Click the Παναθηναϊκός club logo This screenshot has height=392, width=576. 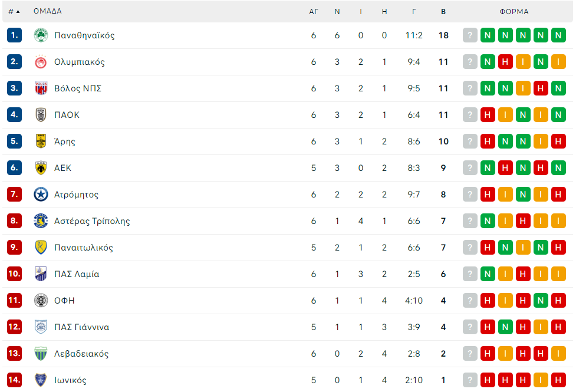point(41,35)
